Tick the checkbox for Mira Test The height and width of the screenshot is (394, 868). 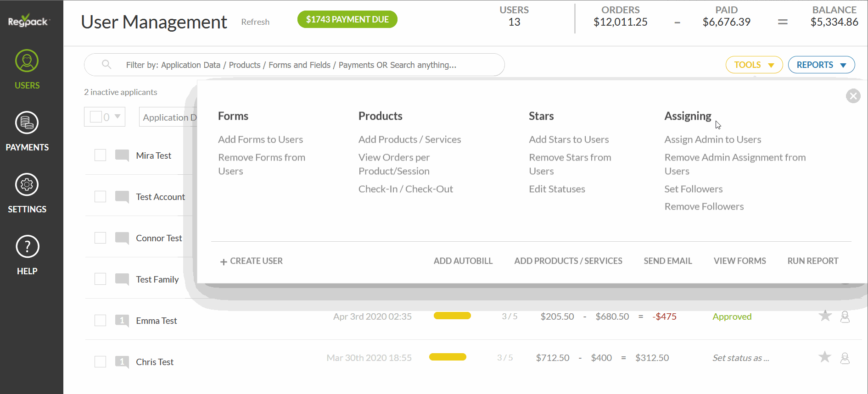[100, 155]
